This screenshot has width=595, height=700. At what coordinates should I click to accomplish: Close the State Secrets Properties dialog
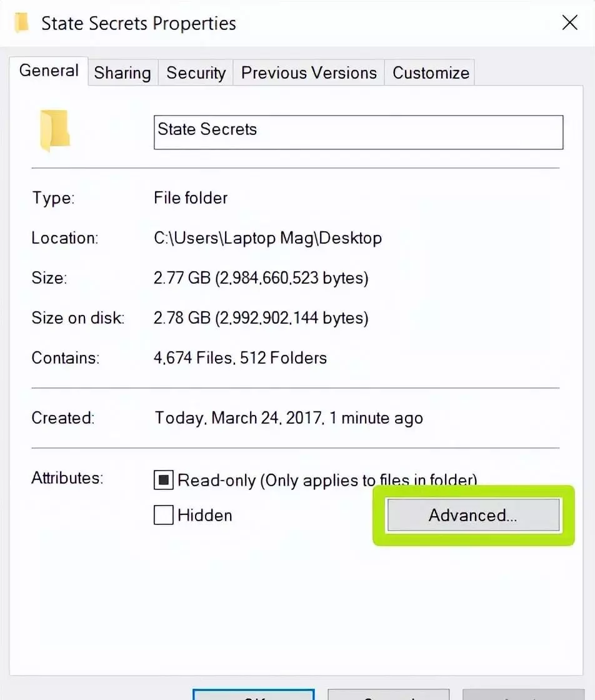point(569,22)
